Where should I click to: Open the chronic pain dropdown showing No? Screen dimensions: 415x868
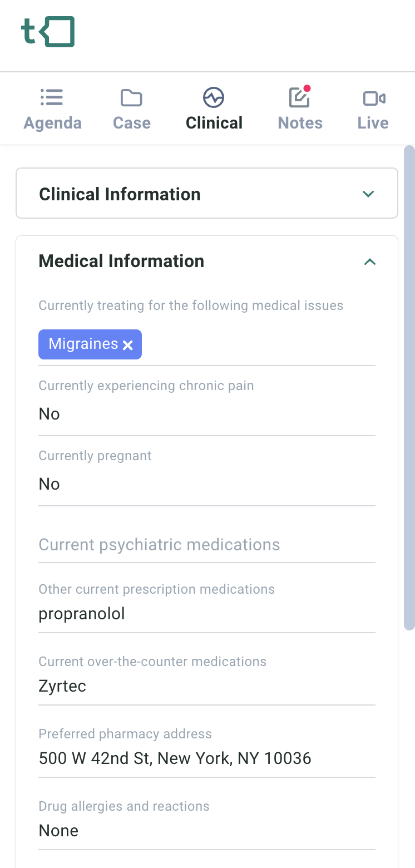coord(206,414)
